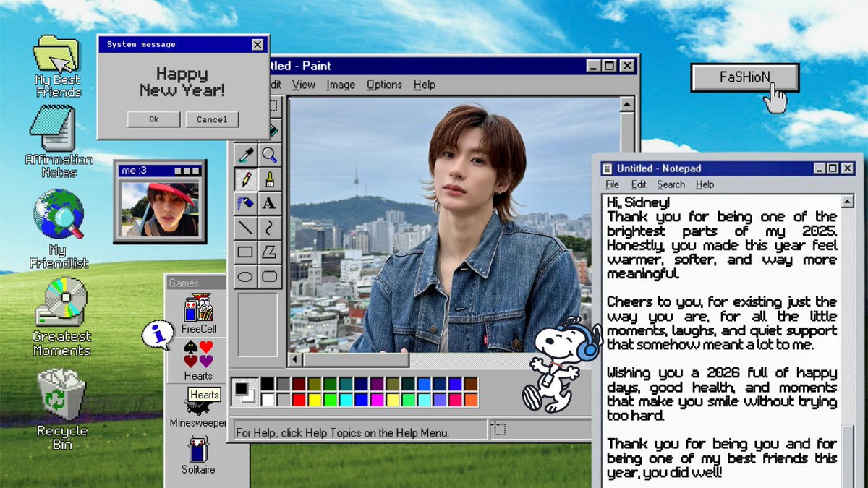Pick the orange color swatch
Screen dimensions: 868x488
click(471, 399)
